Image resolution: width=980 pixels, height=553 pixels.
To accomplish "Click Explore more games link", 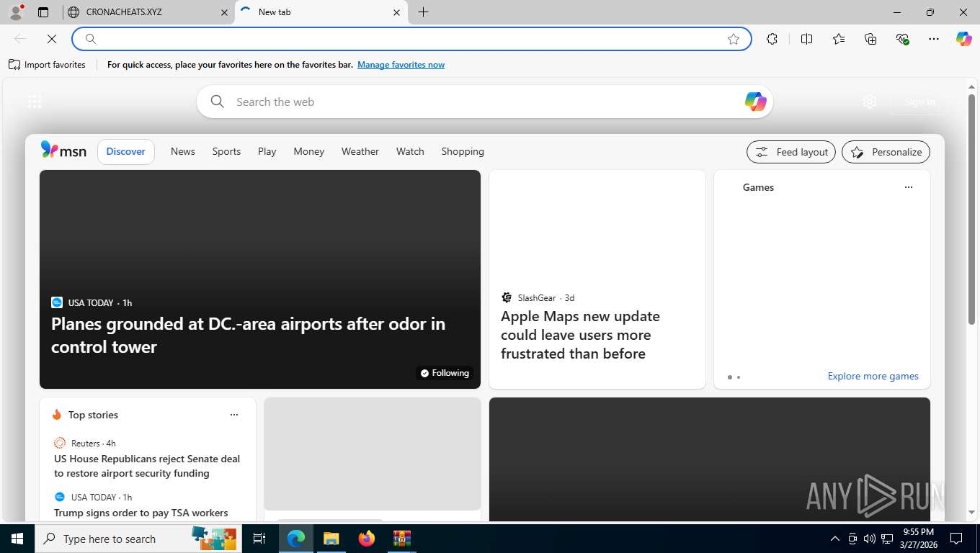I will tap(873, 376).
